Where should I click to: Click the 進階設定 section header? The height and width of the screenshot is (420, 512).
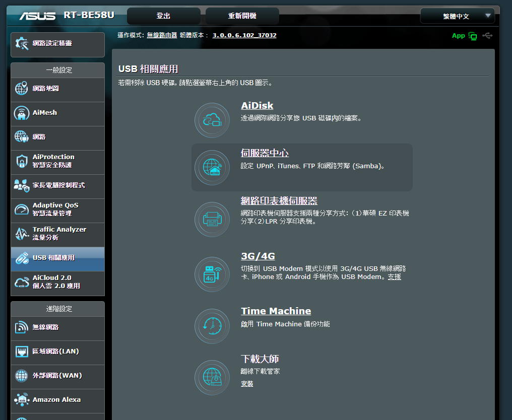[59, 309]
